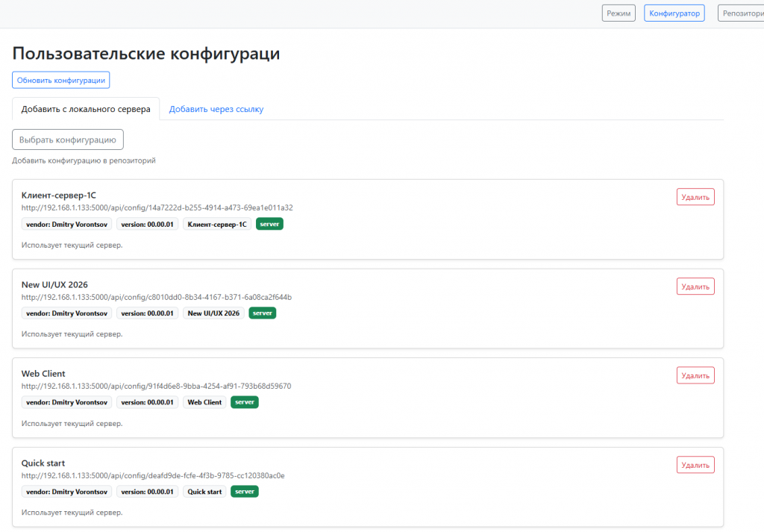
Task: Remove the Quick start configuration
Action: tap(695, 465)
